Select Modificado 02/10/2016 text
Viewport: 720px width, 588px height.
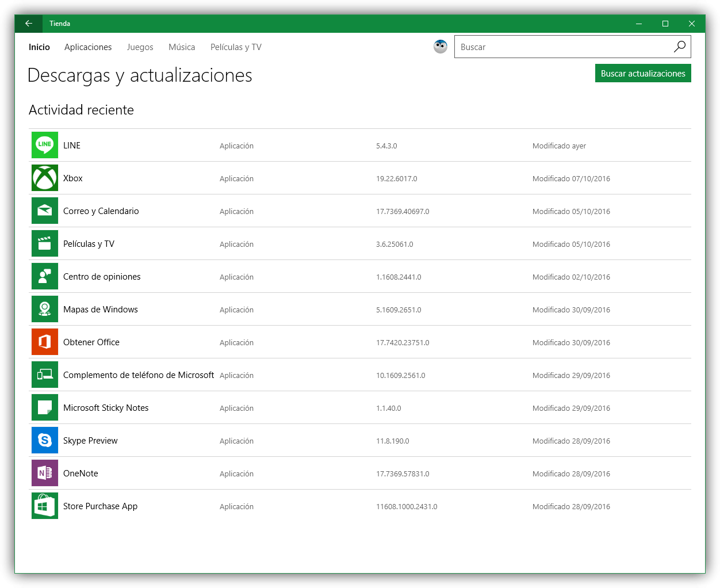tap(571, 277)
